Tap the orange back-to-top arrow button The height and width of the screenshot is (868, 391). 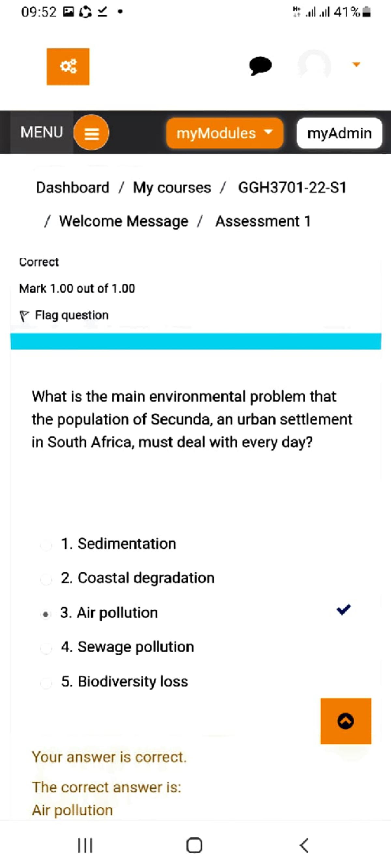click(x=346, y=721)
